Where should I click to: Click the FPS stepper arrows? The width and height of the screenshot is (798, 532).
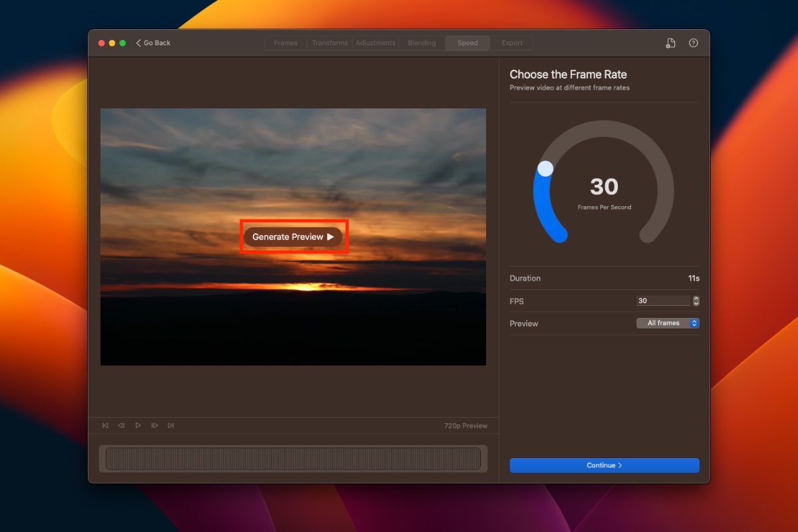(696, 301)
